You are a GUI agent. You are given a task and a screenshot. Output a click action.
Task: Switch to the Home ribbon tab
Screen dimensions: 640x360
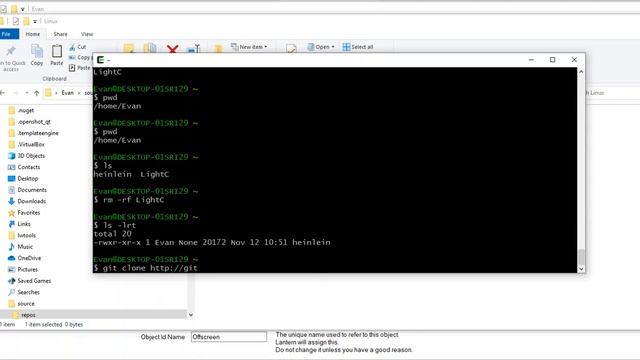click(x=33, y=34)
